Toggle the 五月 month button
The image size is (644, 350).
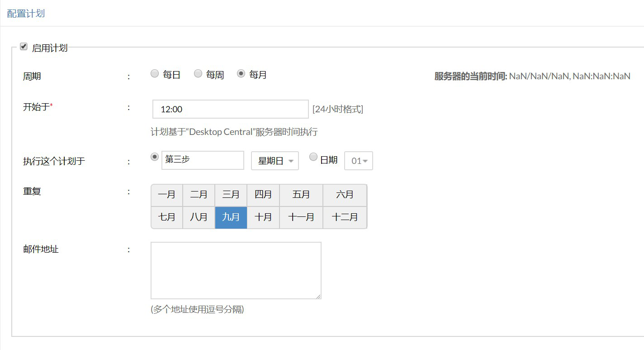click(x=301, y=195)
